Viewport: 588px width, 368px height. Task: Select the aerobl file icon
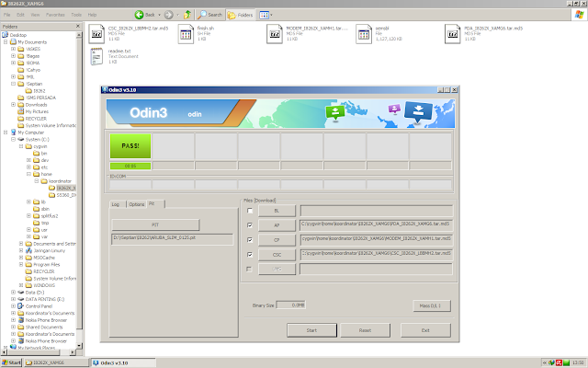pyautogui.click(x=364, y=34)
